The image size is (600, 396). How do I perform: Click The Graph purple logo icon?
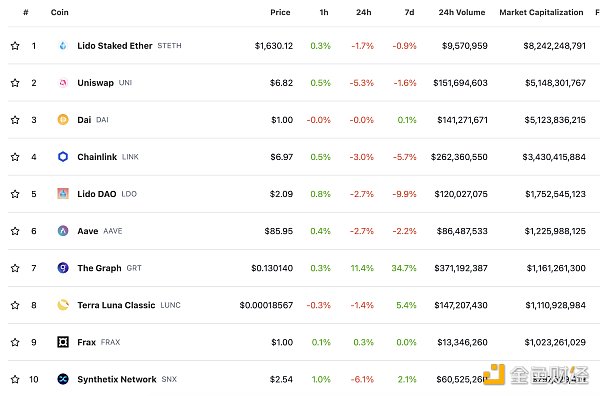(63, 268)
